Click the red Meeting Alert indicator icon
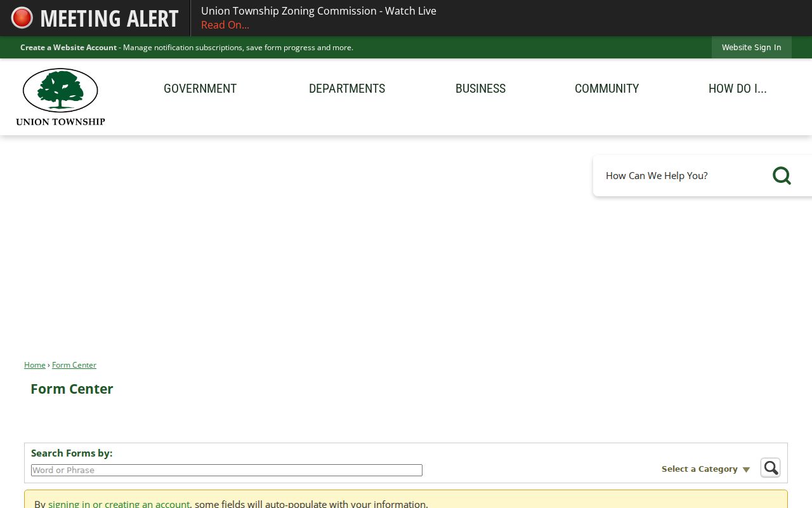Viewport: 812px width, 508px height. [22, 18]
